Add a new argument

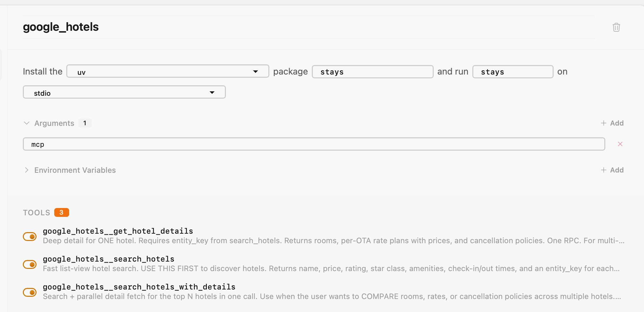(612, 123)
